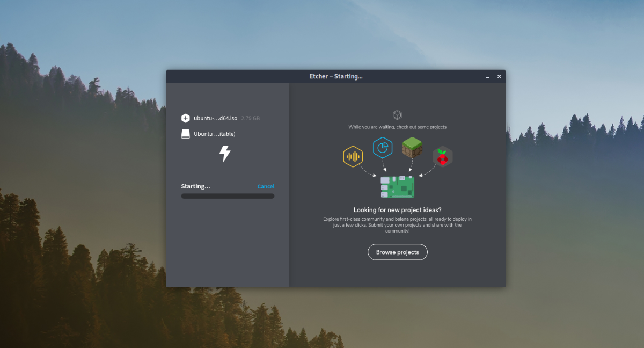
Task: Click the 'Looking for new project ideas?' heading
Action: [397, 210]
